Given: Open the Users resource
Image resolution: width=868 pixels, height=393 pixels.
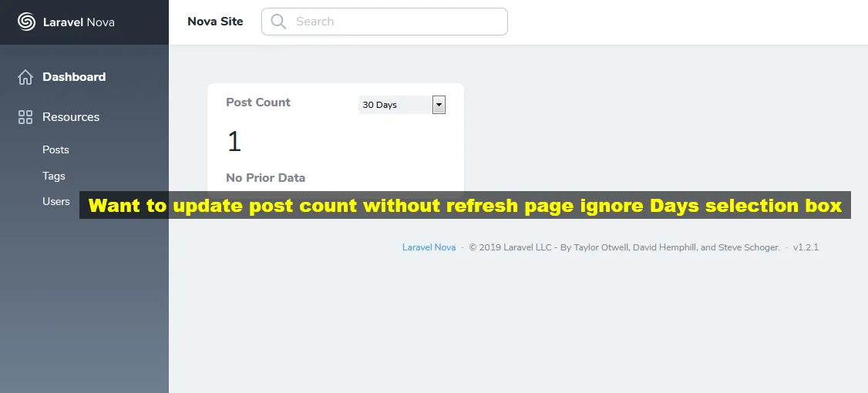Looking at the screenshot, I should pyautogui.click(x=56, y=201).
